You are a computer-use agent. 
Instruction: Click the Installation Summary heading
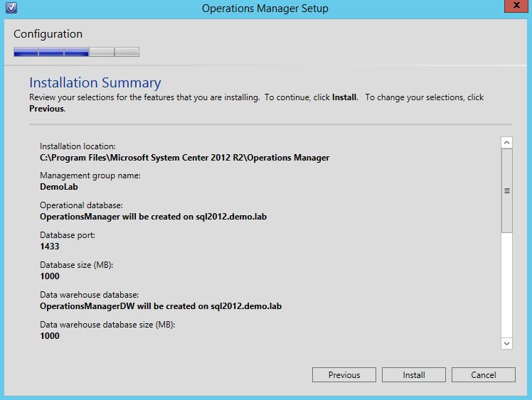95,82
